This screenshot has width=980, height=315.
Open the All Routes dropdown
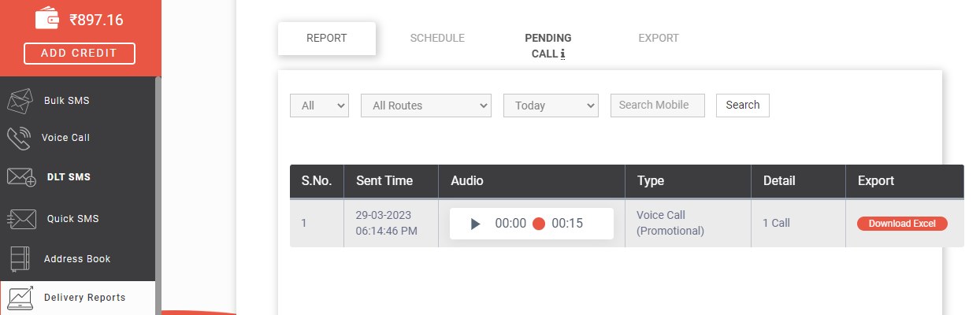(426, 106)
